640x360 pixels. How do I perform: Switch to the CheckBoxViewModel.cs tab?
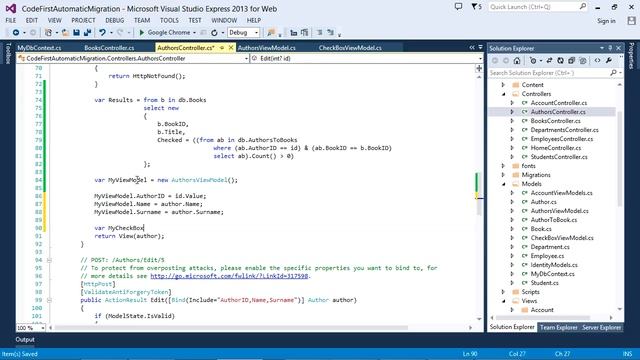[350, 48]
